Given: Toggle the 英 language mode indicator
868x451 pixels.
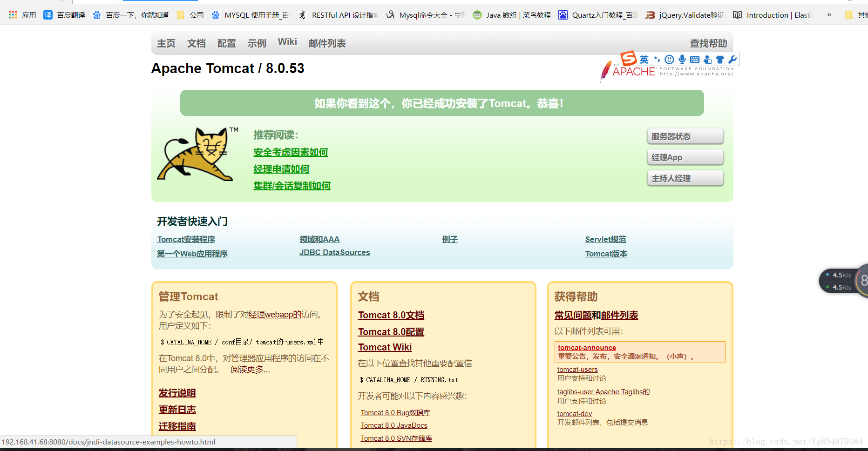Looking at the screenshot, I should (644, 60).
